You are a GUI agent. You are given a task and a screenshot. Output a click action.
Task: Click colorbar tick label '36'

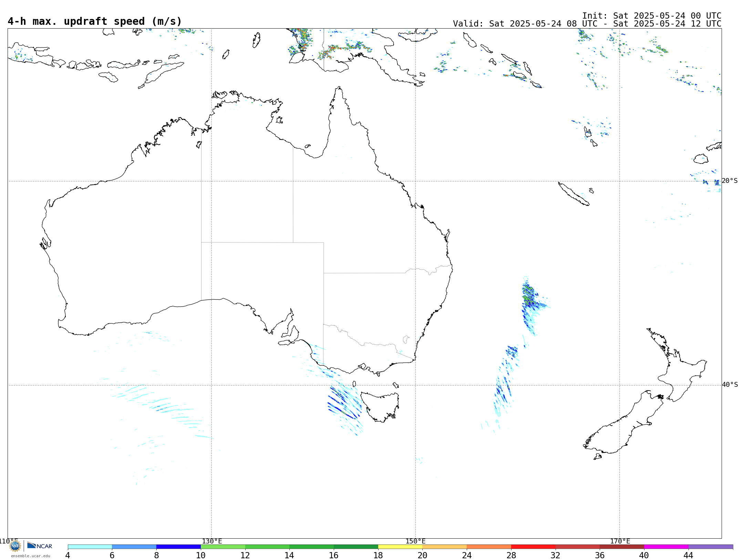click(x=600, y=556)
